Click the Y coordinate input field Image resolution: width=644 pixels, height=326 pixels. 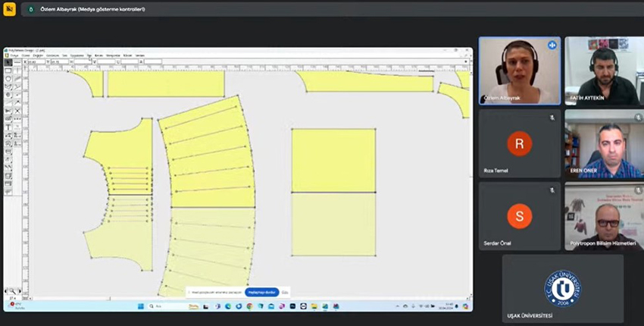57,62
